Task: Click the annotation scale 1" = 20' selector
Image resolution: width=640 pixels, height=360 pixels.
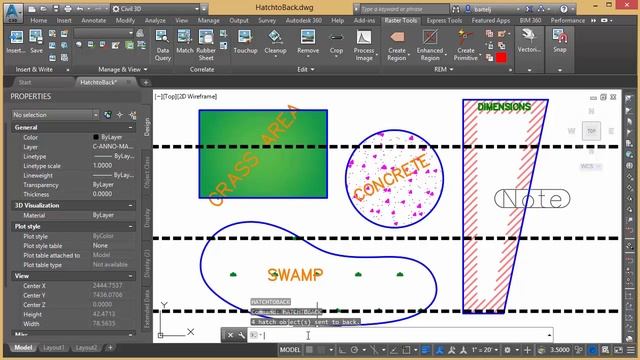Action: tap(484, 350)
